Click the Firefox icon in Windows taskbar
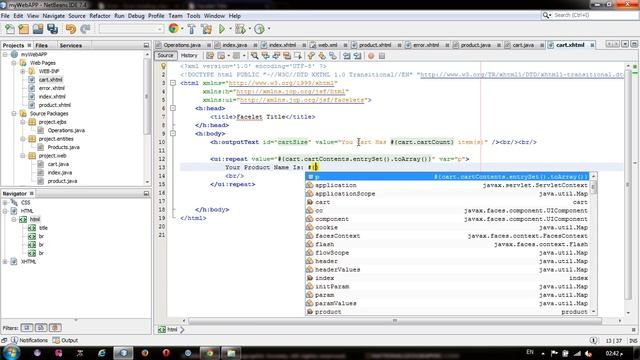 (145, 353)
